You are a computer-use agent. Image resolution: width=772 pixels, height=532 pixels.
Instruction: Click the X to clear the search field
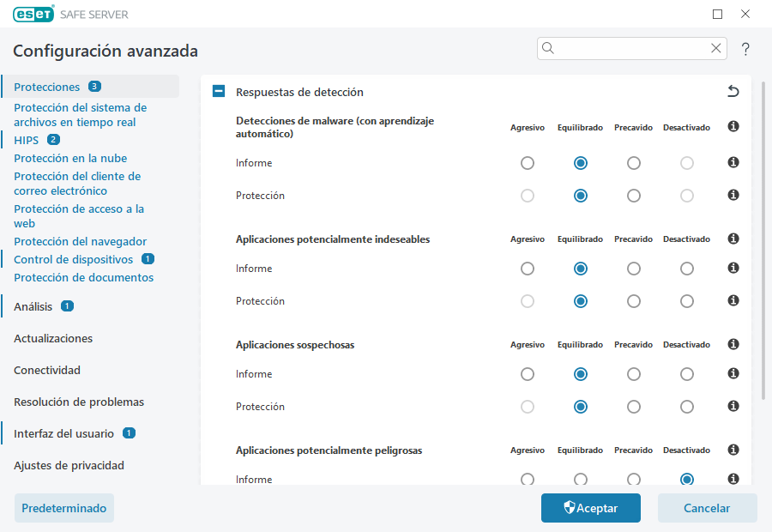click(715, 48)
